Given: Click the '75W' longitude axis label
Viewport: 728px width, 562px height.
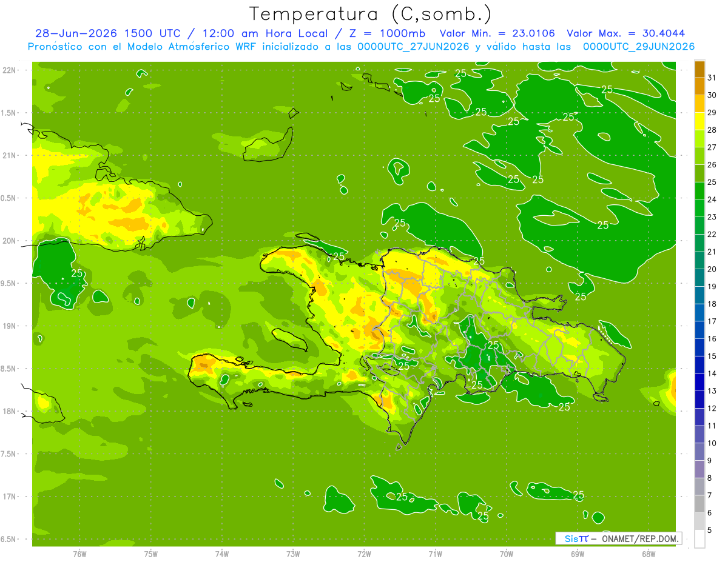Looking at the screenshot, I should tap(151, 554).
